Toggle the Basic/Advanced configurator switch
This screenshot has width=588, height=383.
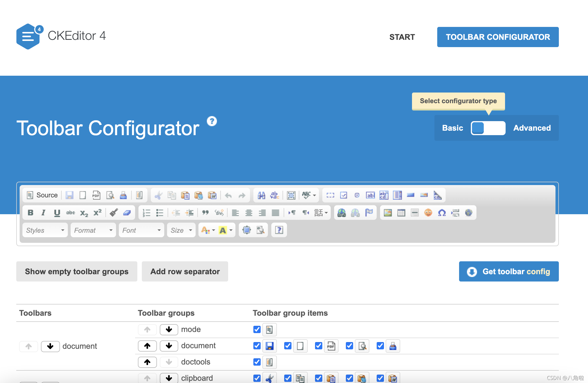488,128
